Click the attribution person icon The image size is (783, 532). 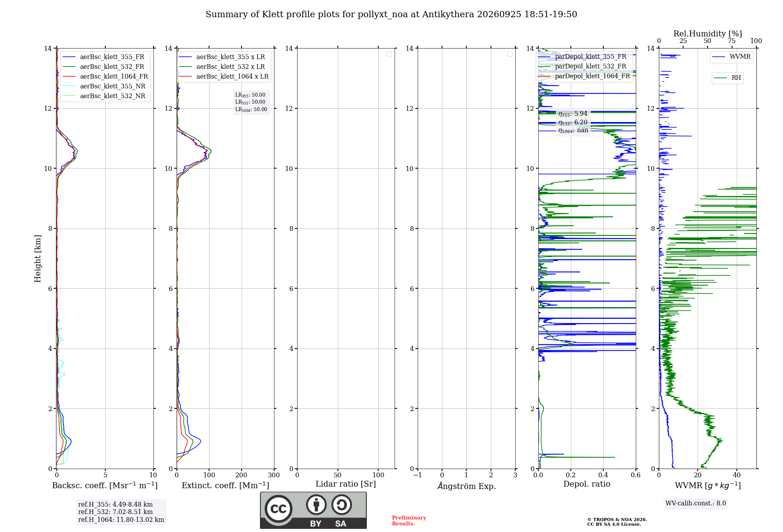[316, 505]
